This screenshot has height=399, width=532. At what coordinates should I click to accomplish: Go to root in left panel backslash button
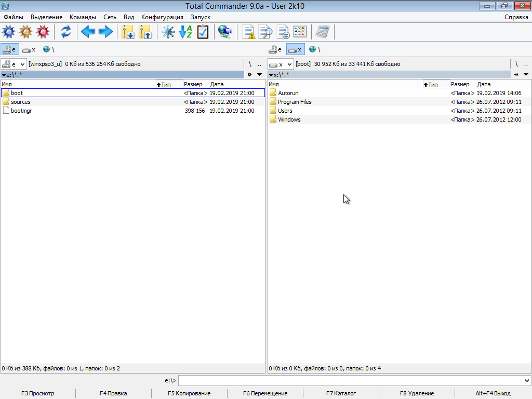(250, 64)
